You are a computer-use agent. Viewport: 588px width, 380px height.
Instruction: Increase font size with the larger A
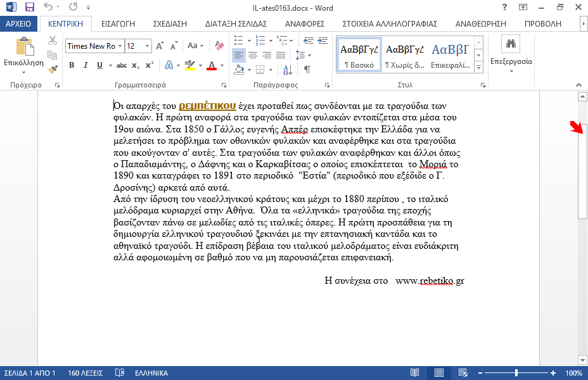[160, 46]
